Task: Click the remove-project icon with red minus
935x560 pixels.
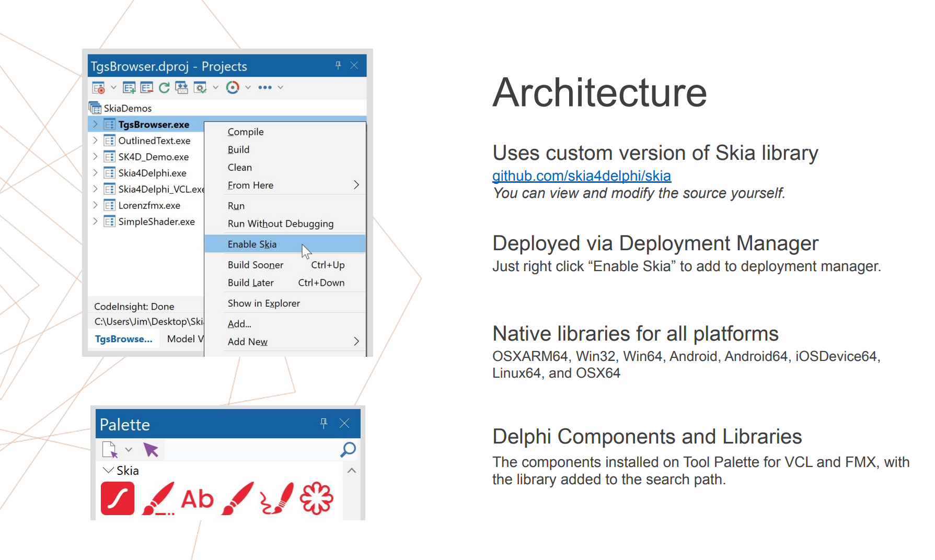Action: [x=147, y=88]
